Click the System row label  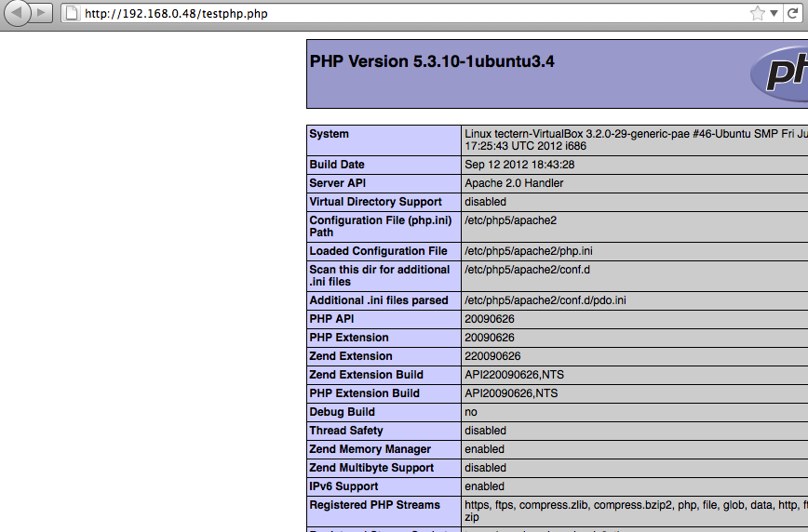coord(329,134)
